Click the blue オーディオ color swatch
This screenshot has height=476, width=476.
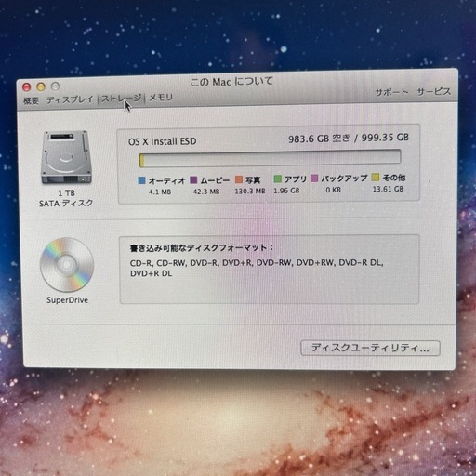(x=141, y=180)
